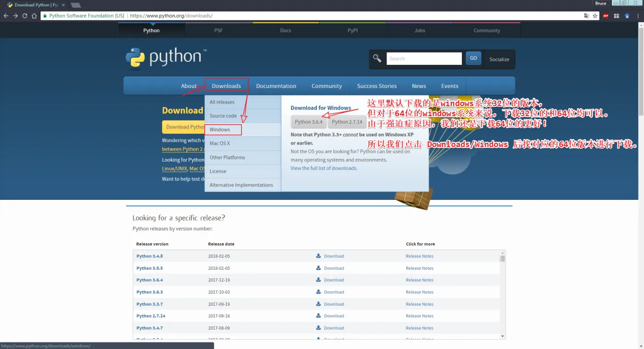Click the Python 3.6.4 download button

[x=309, y=122]
